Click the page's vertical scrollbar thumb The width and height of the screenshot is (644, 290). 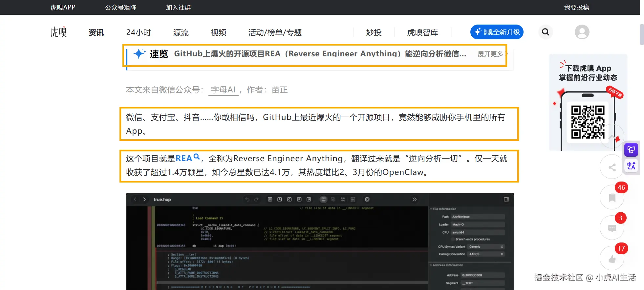[x=642, y=34]
